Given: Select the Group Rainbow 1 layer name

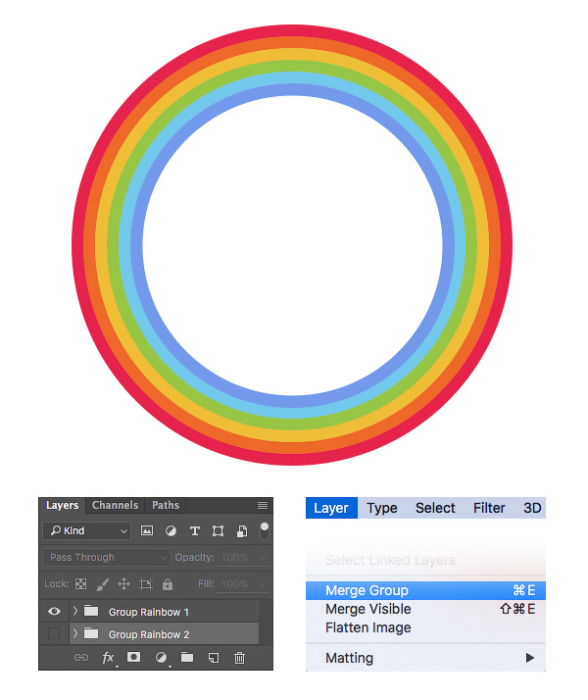Looking at the screenshot, I should point(149,612).
